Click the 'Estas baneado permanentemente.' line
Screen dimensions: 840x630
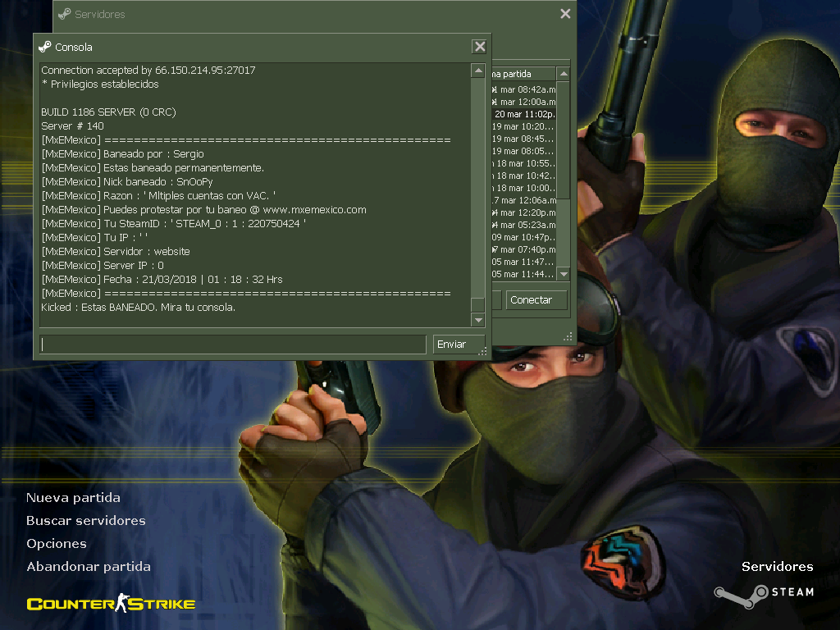(153, 167)
